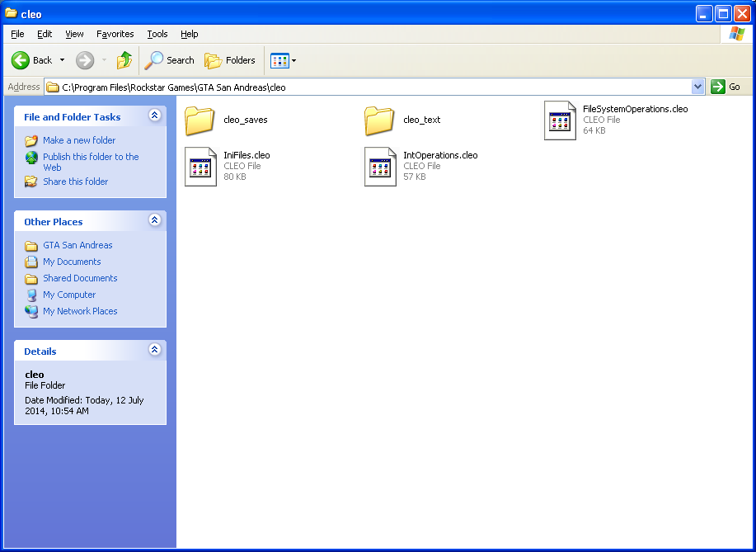Go to GTA San Andreas folder link
Screen dimensions: 756x552
click(x=77, y=245)
